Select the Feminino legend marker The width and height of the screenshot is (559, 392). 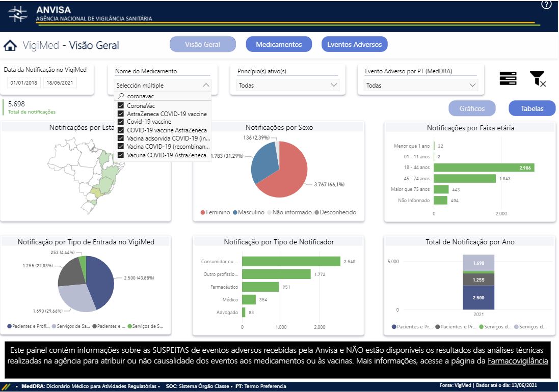tap(202, 212)
